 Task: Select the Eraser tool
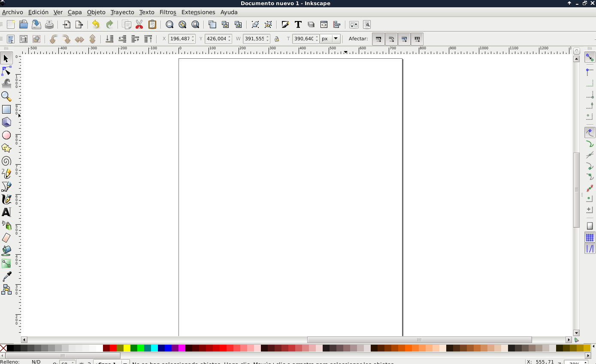tap(6, 238)
